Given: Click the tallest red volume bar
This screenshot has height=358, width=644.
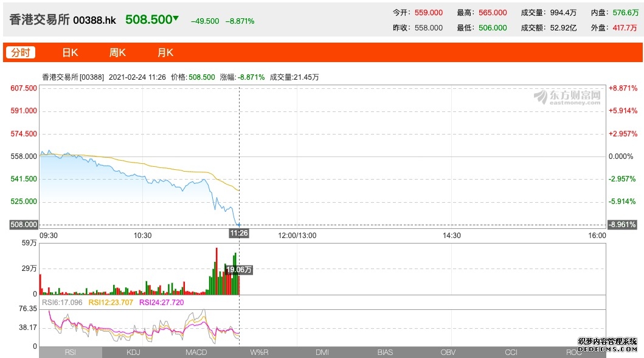Looking at the screenshot, I should pyautogui.click(x=216, y=272).
